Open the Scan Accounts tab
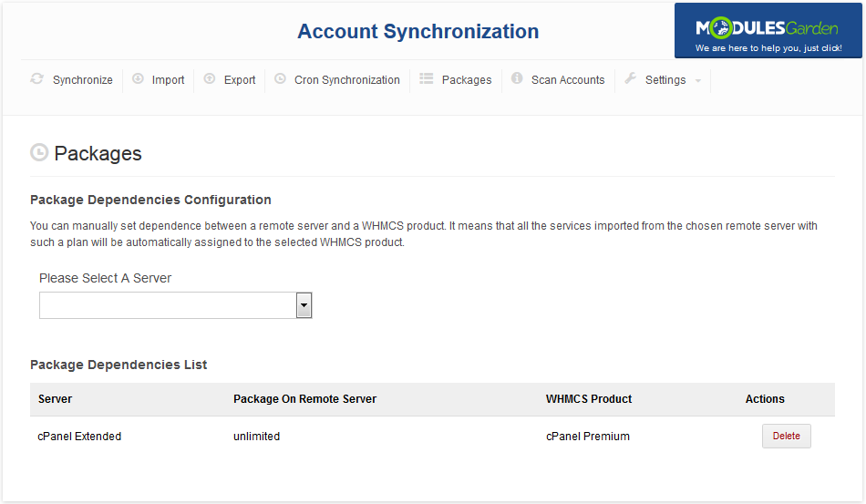The width and height of the screenshot is (866, 504). point(568,80)
